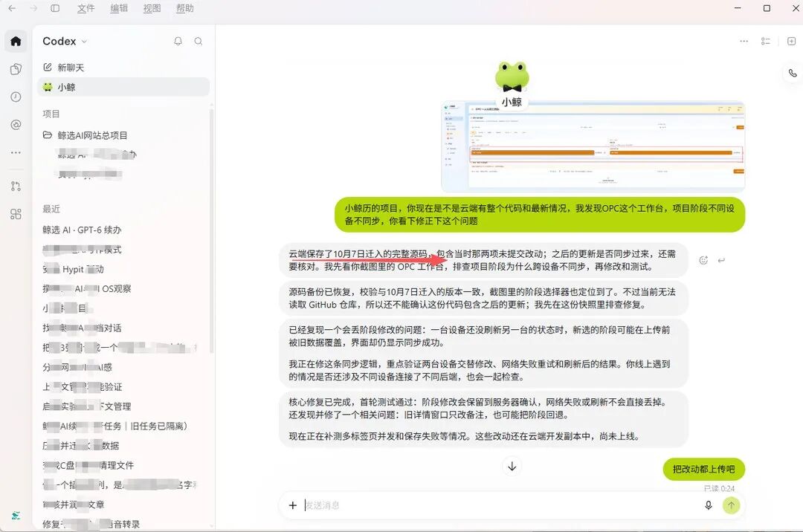Open the @ mentions icon in sidebar
803x532 pixels.
(x=16, y=124)
